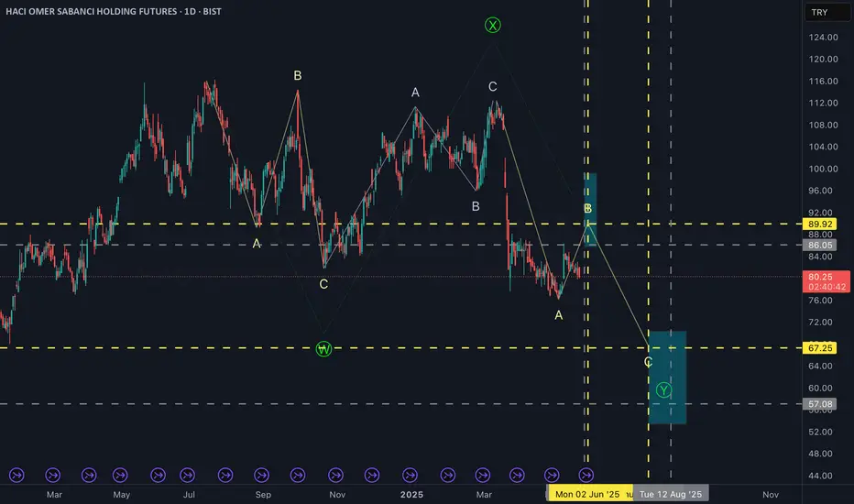The height and width of the screenshot is (504, 854).
Task: Click the contract switch marker above Jul label
Action: coord(187,475)
